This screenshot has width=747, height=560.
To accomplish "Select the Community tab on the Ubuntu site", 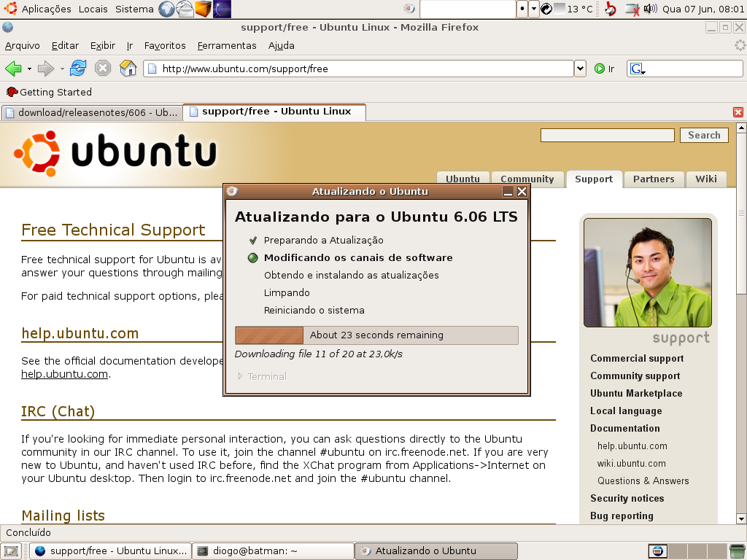I will tap(527, 179).
